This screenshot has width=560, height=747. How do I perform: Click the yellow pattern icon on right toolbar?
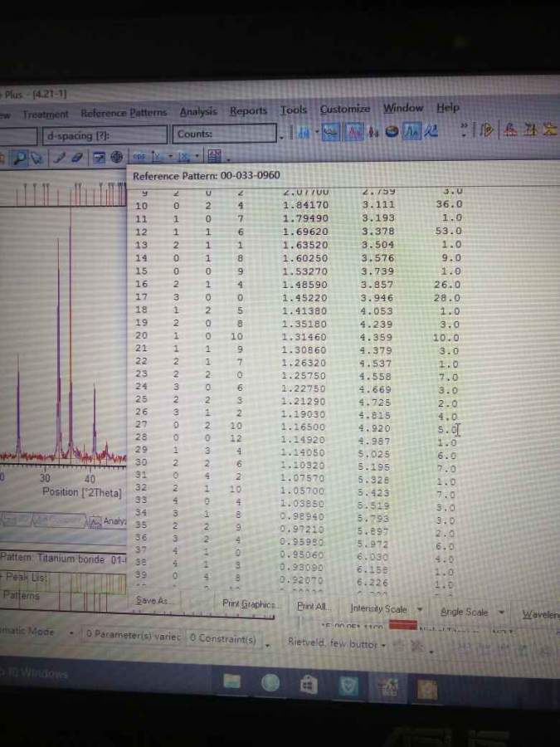[550, 128]
